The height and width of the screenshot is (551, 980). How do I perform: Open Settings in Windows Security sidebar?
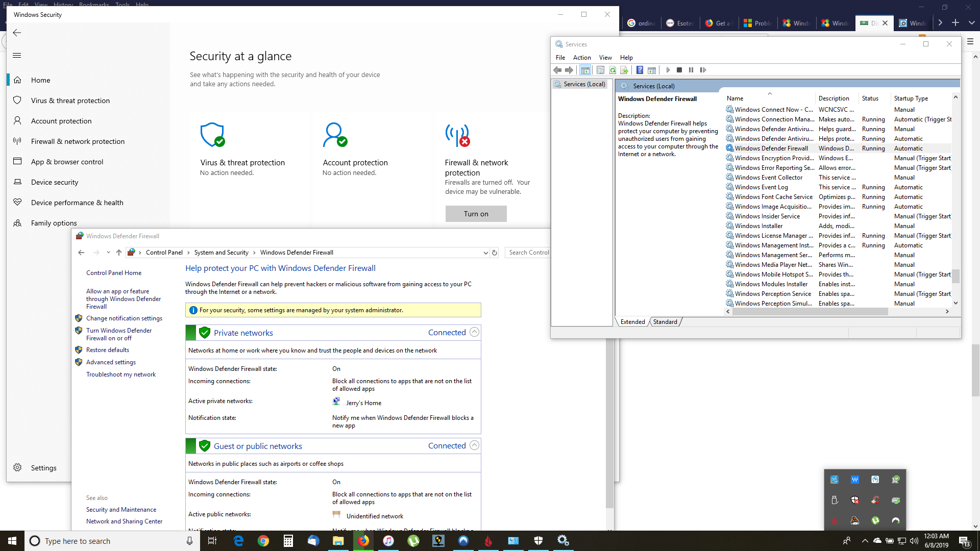click(x=43, y=468)
